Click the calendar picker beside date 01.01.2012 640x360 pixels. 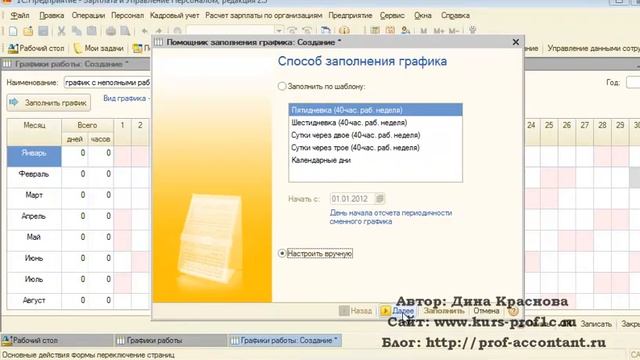(380, 199)
